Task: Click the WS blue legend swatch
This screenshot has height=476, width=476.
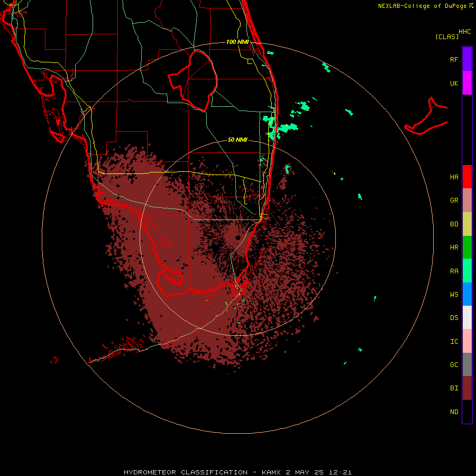Action: (467, 294)
